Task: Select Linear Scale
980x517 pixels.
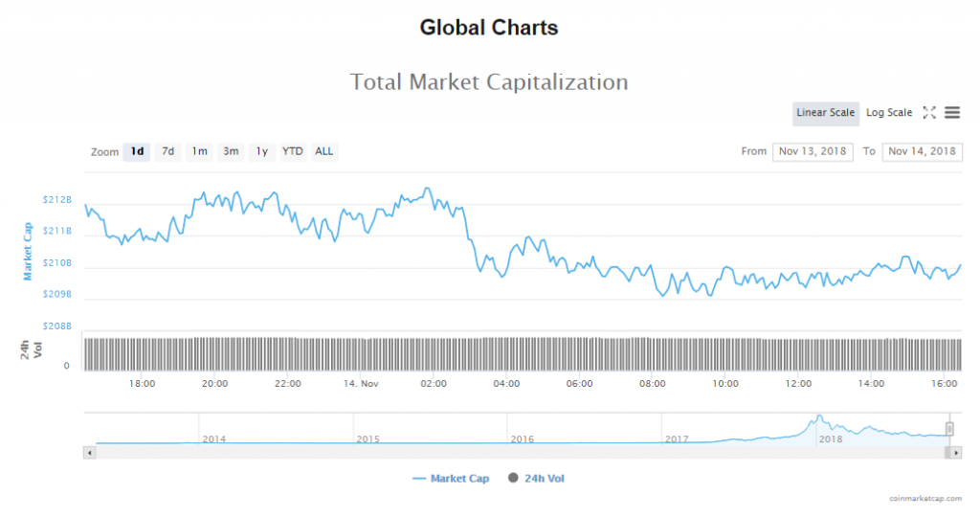Action: click(x=825, y=113)
